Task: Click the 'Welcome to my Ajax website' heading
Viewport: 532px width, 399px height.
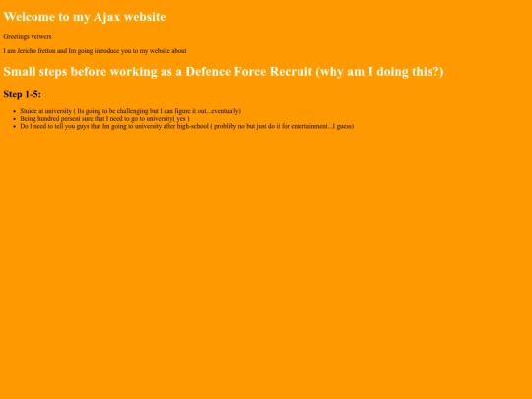Action: pyautogui.click(x=85, y=17)
